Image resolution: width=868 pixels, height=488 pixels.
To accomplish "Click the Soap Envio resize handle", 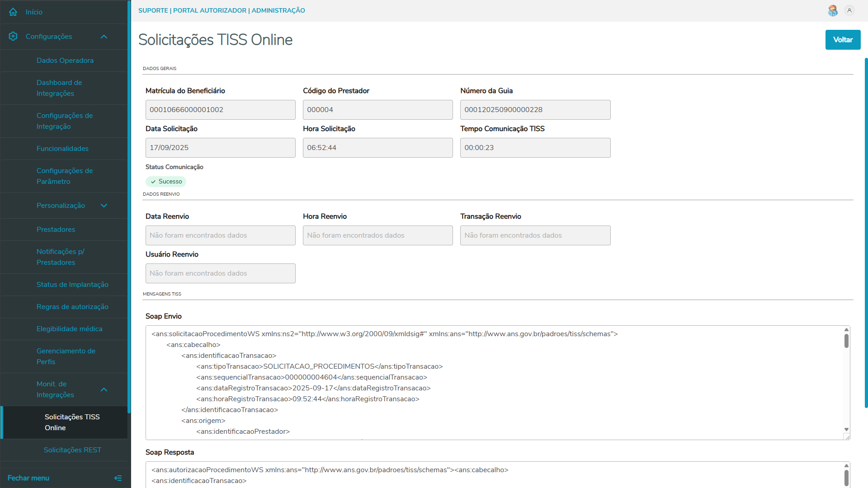I will point(847,437).
